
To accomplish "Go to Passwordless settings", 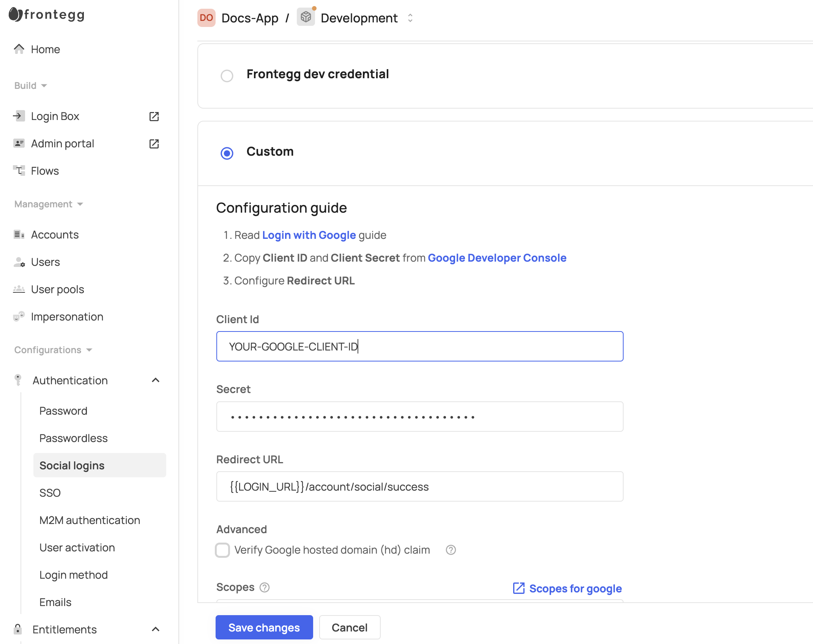I will (x=74, y=438).
